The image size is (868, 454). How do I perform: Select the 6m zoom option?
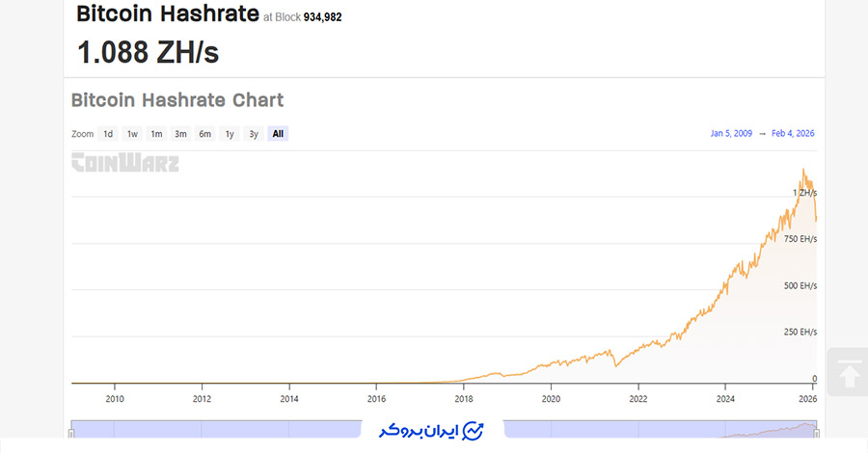coord(205,134)
